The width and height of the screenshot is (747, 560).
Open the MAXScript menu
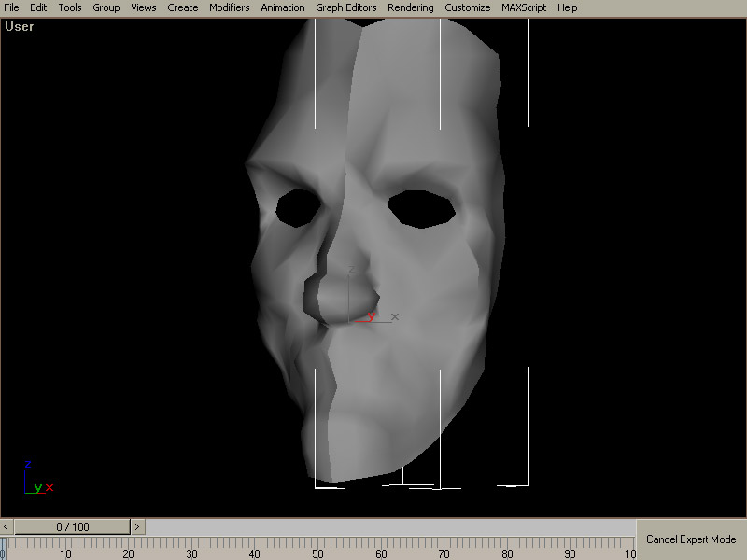[x=523, y=7]
